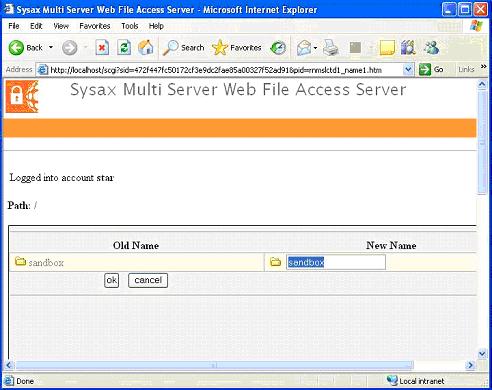The image size is (492, 390).
Task: Click the 'Path: /' label
Action: [x=22, y=205]
